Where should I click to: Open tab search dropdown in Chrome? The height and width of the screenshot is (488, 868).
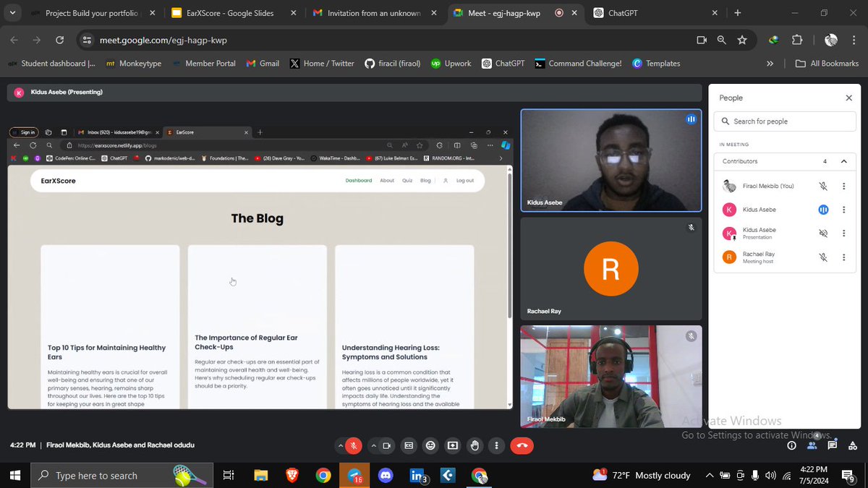(x=12, y=13)
